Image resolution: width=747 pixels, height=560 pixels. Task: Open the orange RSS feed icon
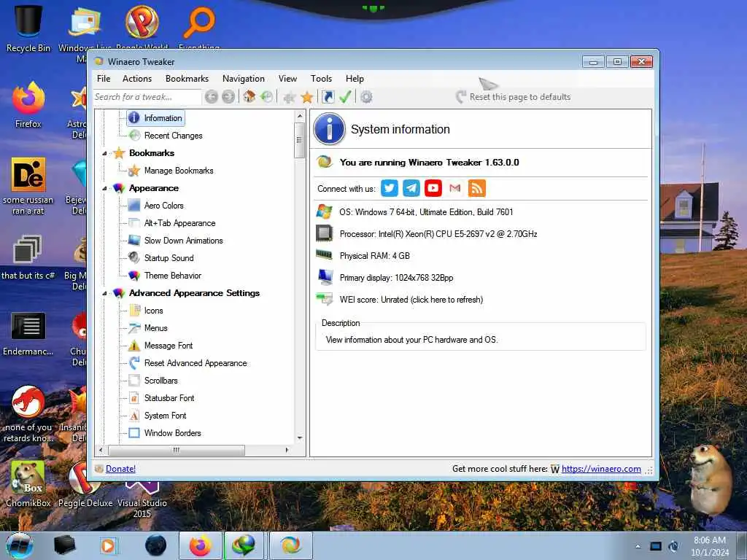[x=477, y=188]
